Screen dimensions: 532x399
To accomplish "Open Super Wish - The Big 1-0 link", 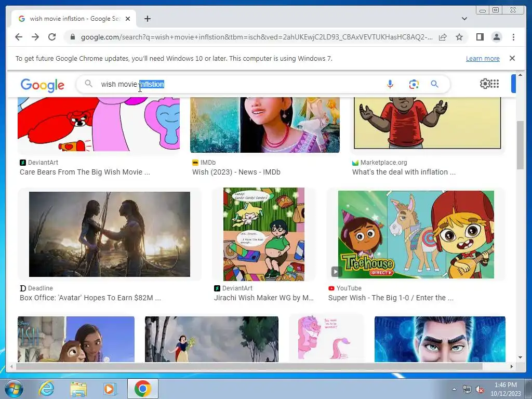I will 391,298.
